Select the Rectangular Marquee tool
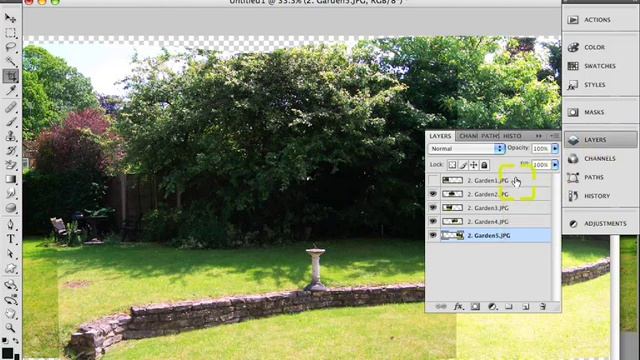 [11, 33]
